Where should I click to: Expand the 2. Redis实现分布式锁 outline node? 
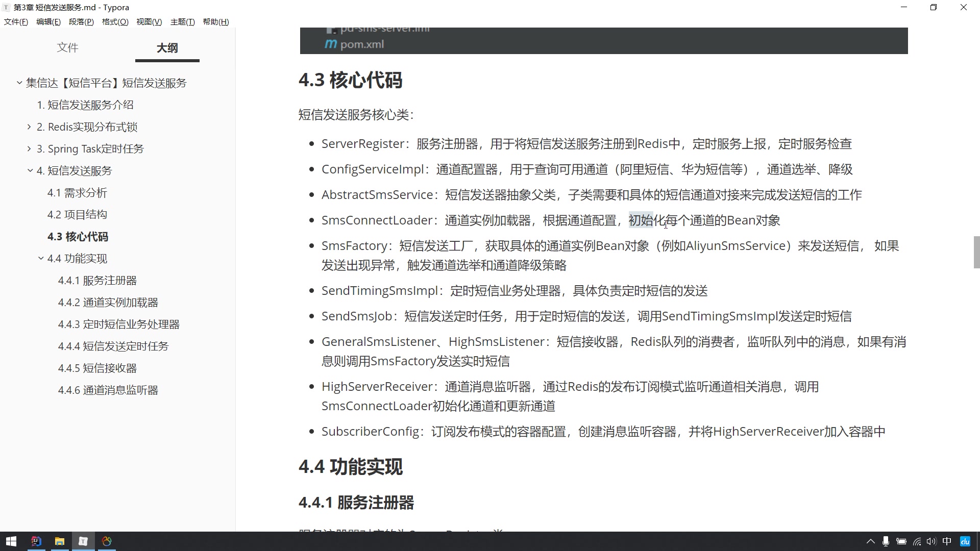30,127
